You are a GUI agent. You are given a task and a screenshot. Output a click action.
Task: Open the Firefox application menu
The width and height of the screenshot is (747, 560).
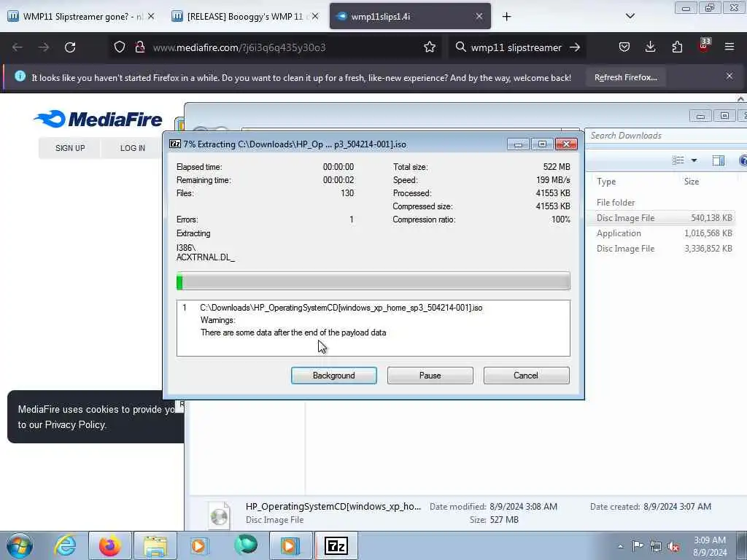pyautogui.click(x=729, y=47)
